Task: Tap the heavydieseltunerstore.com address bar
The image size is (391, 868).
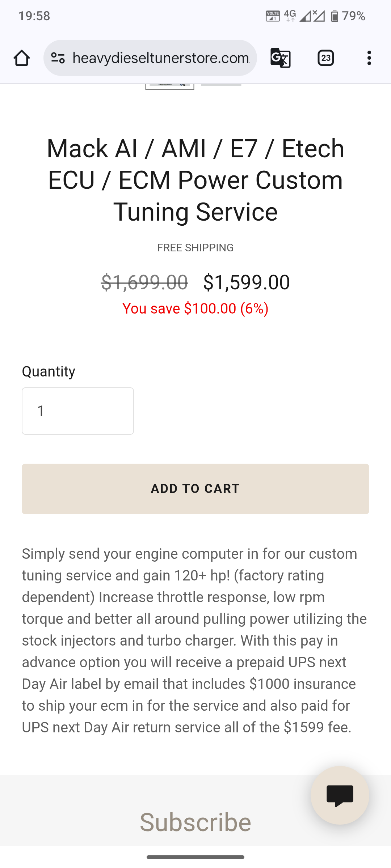Action: 161,58
